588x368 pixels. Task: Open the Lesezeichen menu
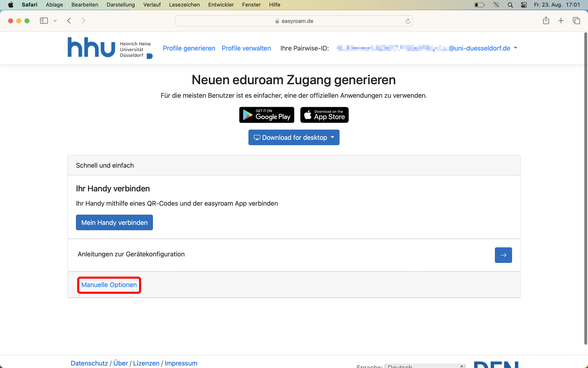point(184,5)
